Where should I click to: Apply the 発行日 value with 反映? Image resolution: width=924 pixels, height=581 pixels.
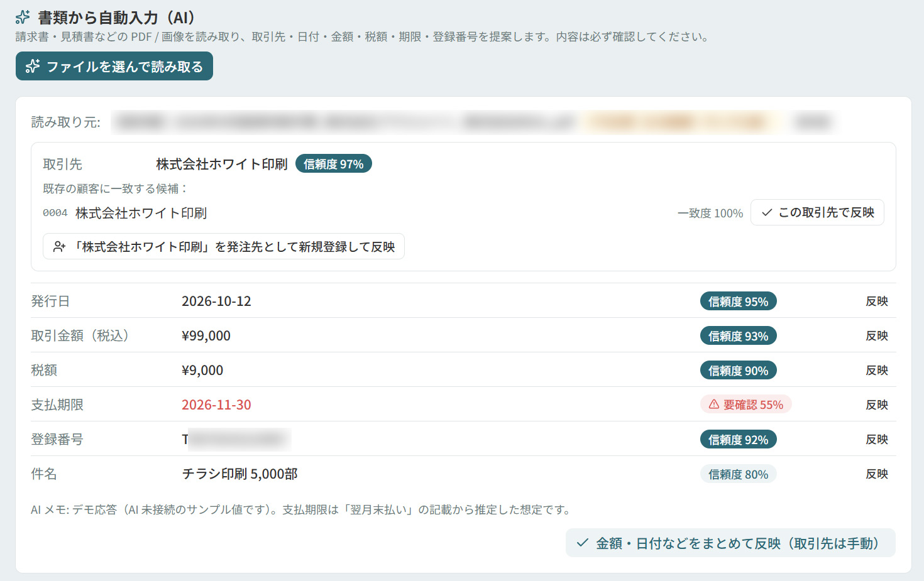pyautogui.click(x=876, y=301)
